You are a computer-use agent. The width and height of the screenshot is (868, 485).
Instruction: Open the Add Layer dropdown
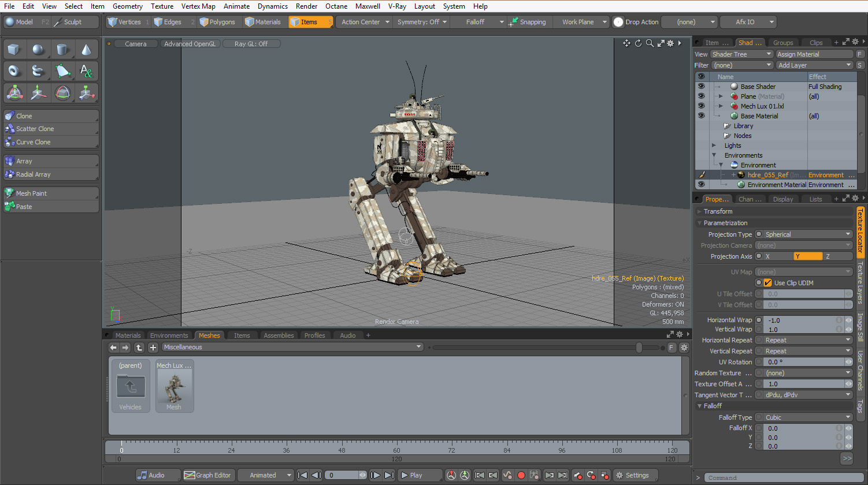(815, 65)
